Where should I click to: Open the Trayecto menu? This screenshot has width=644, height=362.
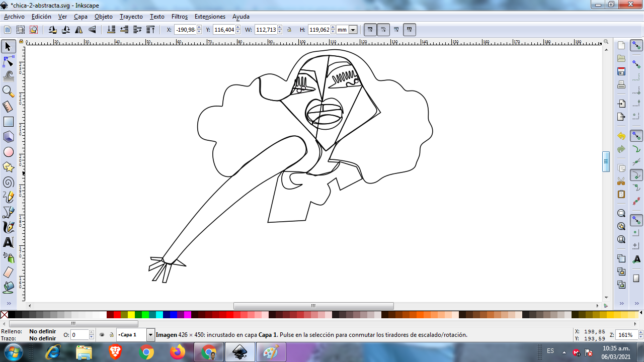click(x=131, y=17)
